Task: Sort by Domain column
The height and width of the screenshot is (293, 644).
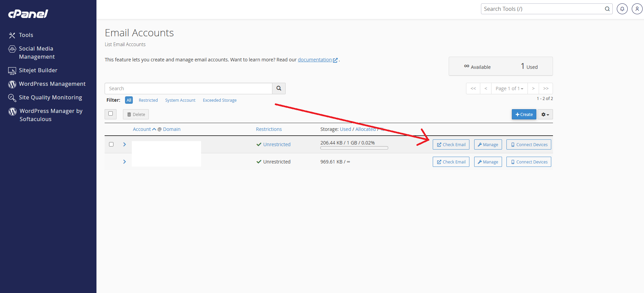Action: tap(172, 129)
